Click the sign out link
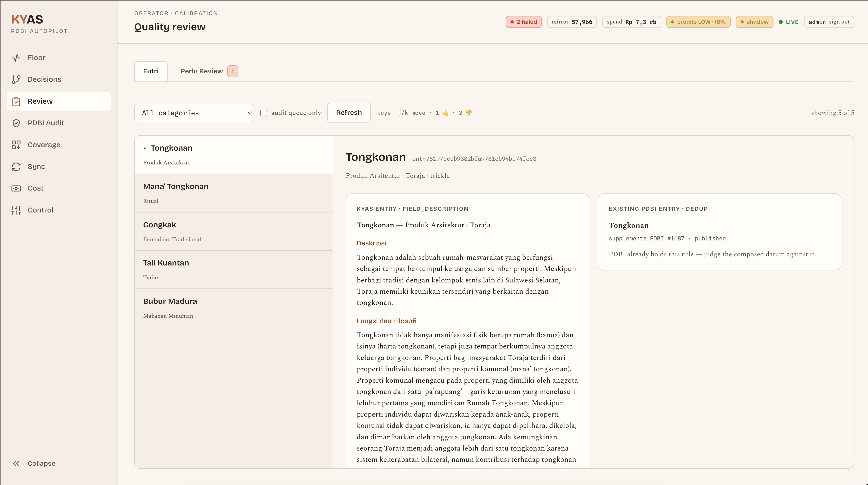Image resolution: width=868 pixels, height=485 pixels. [839, 22]
